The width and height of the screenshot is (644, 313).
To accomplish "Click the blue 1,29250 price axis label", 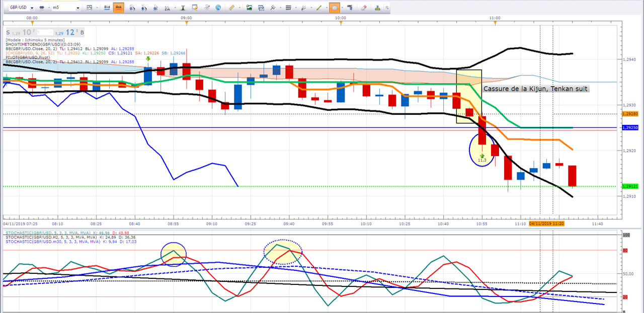I will tap(631, 128).
